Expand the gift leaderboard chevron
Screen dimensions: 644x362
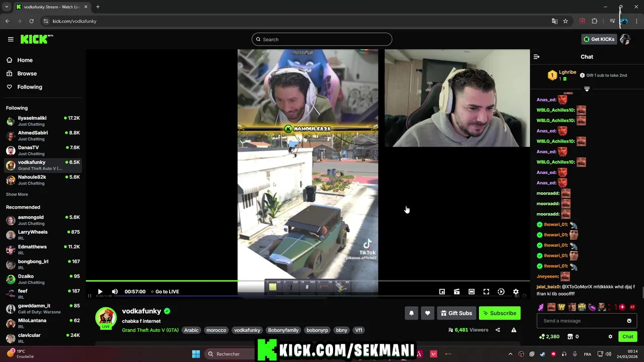point(587,89)
